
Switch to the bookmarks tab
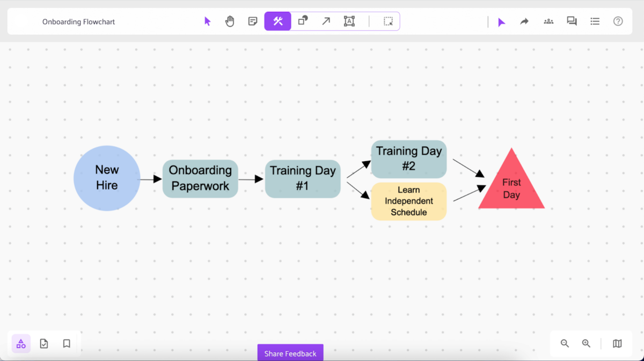pos(66,343)
